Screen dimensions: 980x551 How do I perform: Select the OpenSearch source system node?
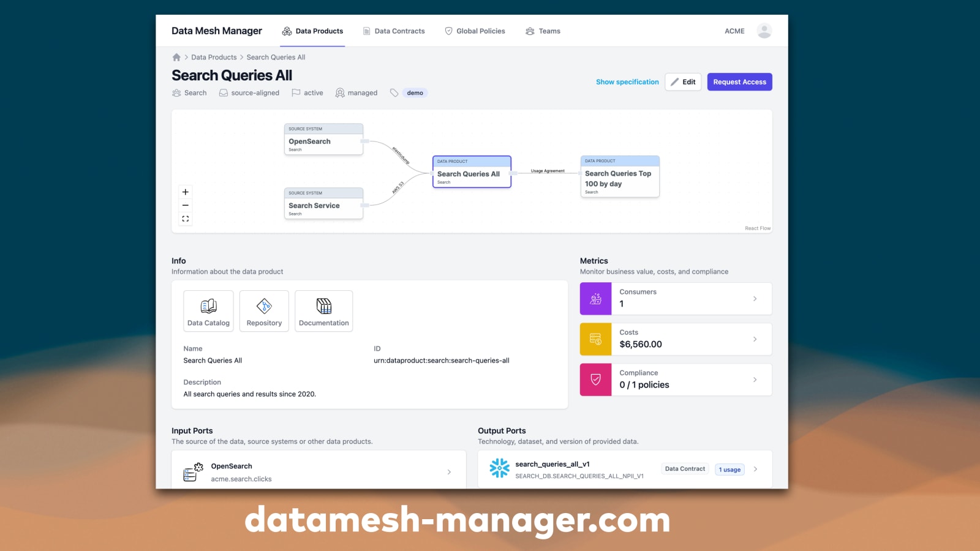point(323,139)
